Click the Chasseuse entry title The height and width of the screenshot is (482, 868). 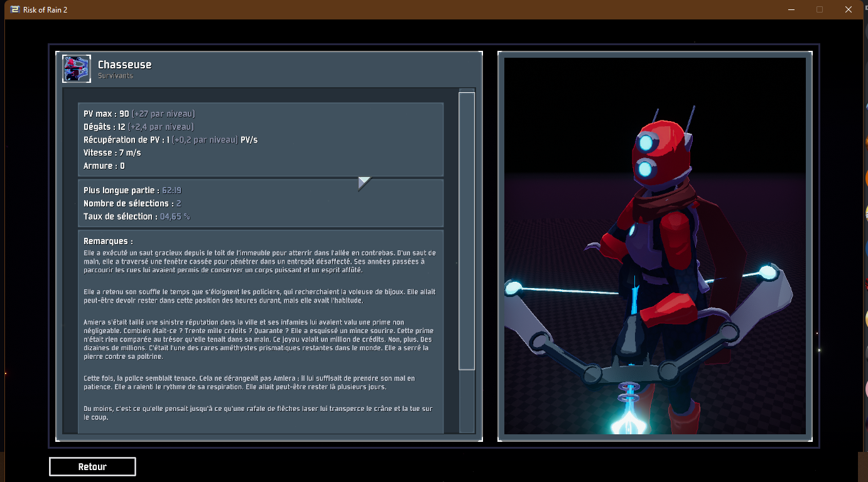pyautogui.click(x=124, y=65)
